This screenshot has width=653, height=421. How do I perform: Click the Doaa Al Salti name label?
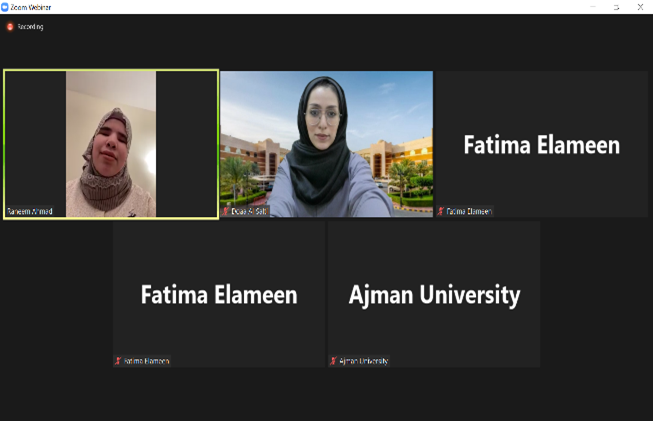click(249, 211)
